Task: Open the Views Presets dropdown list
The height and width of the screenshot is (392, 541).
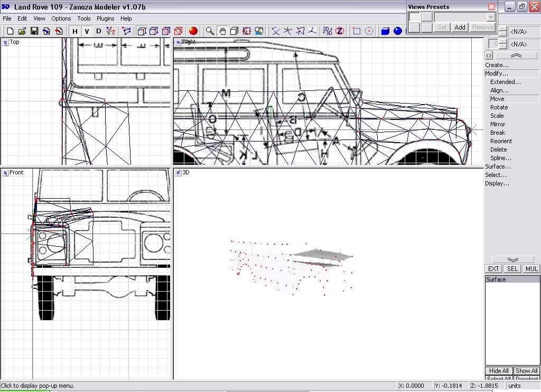Action: [491, 17]
